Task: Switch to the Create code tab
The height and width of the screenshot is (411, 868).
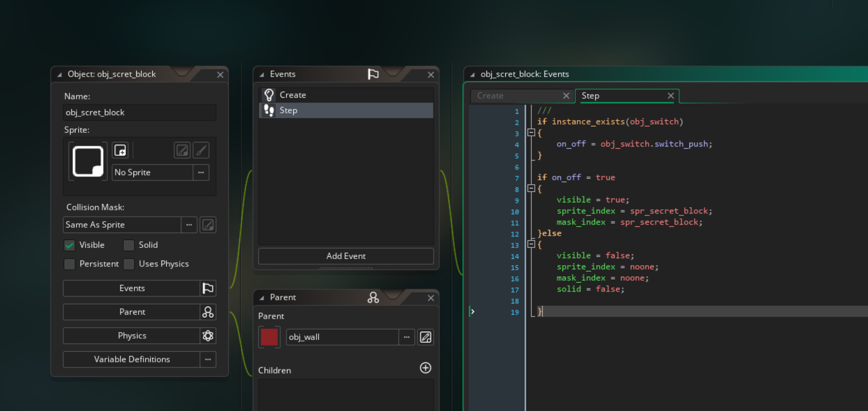Action: pos(517,96)
